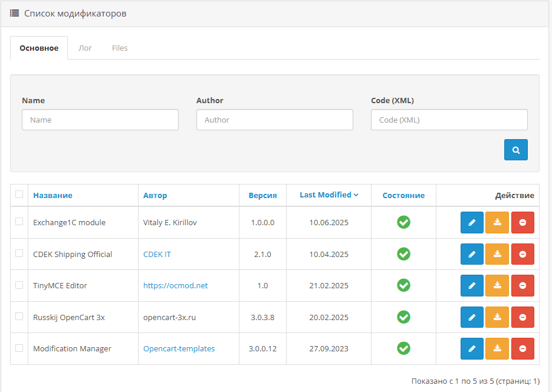
Task: Delete the Exchange1C module modifier
Action: pyautogui.click(x=523, y=222)
